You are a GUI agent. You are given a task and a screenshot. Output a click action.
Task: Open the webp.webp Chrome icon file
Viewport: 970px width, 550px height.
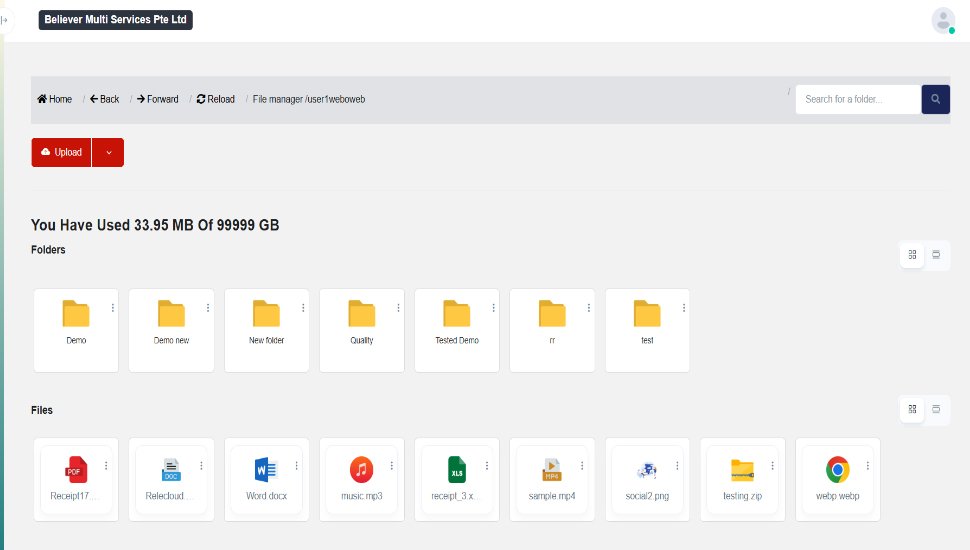tap(837, 469)
